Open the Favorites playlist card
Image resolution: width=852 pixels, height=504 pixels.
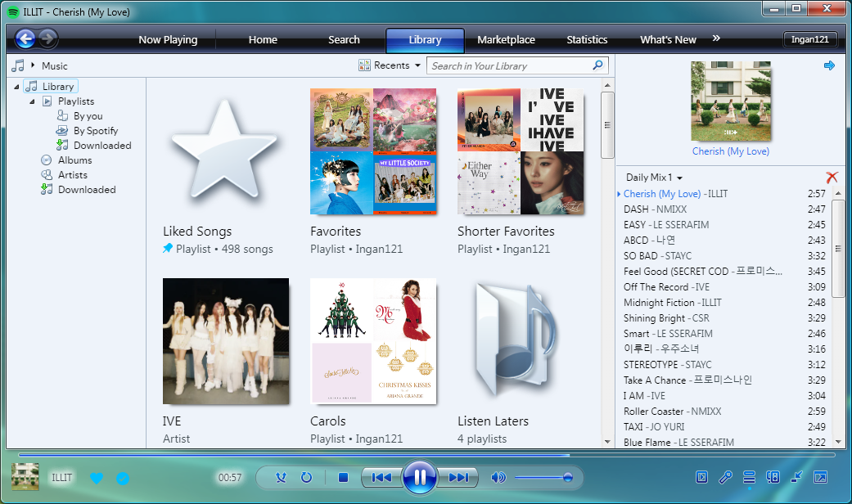[372, 172]
